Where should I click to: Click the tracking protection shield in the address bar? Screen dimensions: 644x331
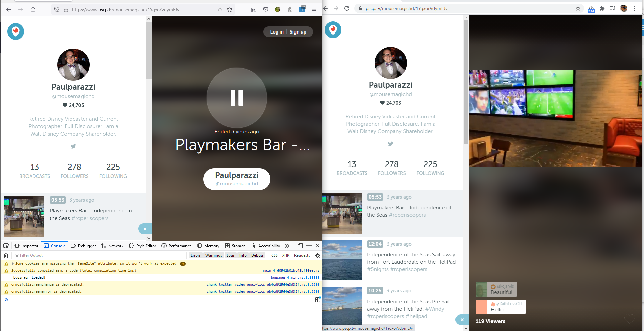click(56, 9)
